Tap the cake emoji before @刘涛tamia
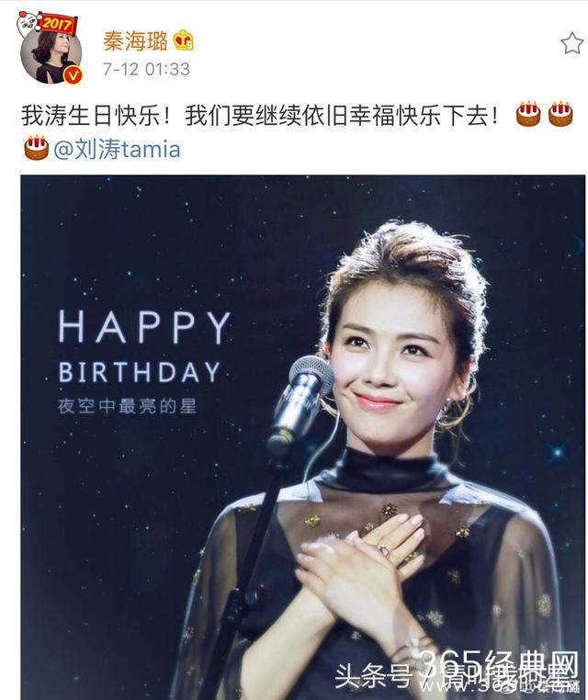This screenshot has height=700, width=588. 37,148
